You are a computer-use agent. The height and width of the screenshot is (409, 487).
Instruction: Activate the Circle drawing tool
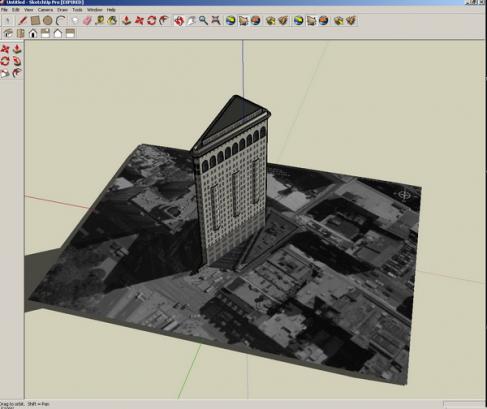point(48,21)
